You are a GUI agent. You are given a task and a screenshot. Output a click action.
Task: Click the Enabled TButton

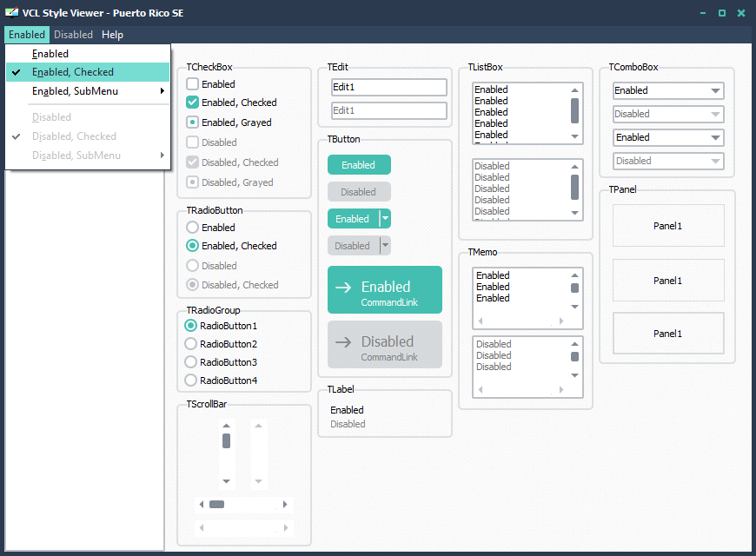pyautogui.click(x=359, y=165)
